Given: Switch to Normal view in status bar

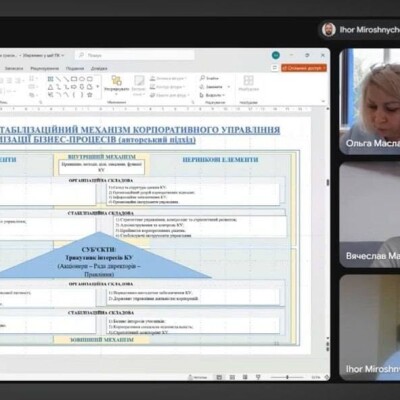Looking at the screenshot, I should [219, 377].
